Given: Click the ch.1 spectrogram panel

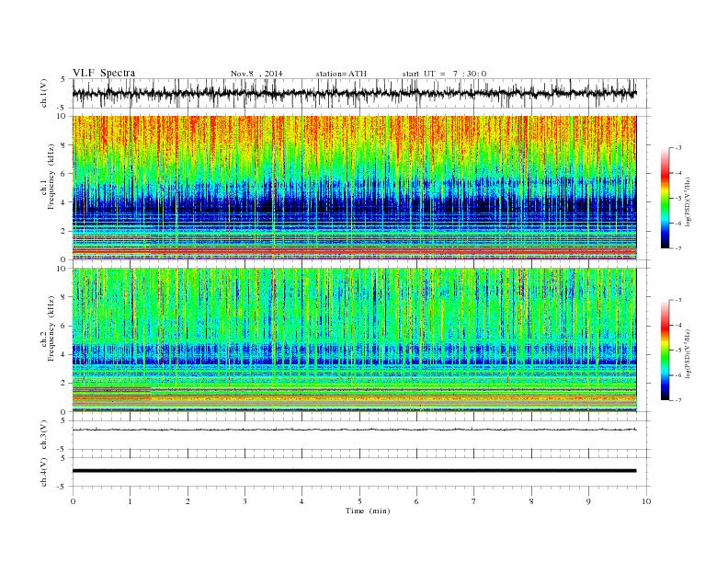Looking at the screenshot, I should [x=355, y=188].
